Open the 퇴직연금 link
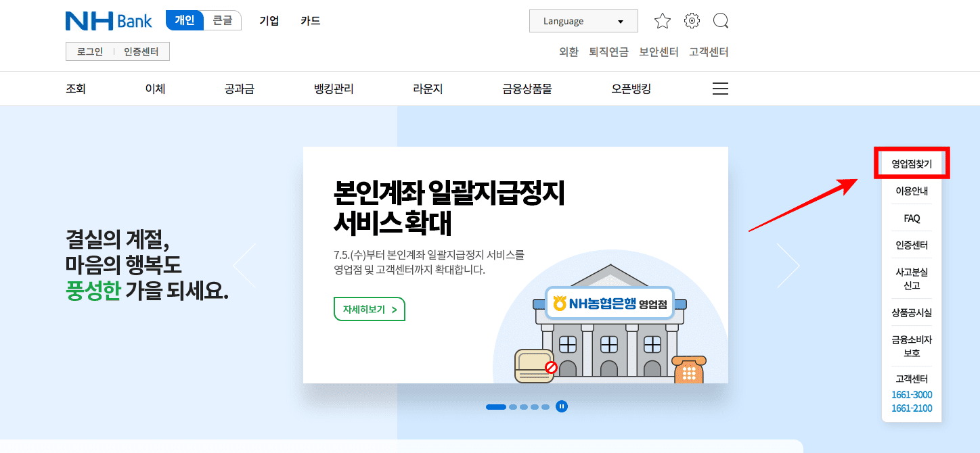Viewport: 980px width, 453px height. tap(609, 51)
